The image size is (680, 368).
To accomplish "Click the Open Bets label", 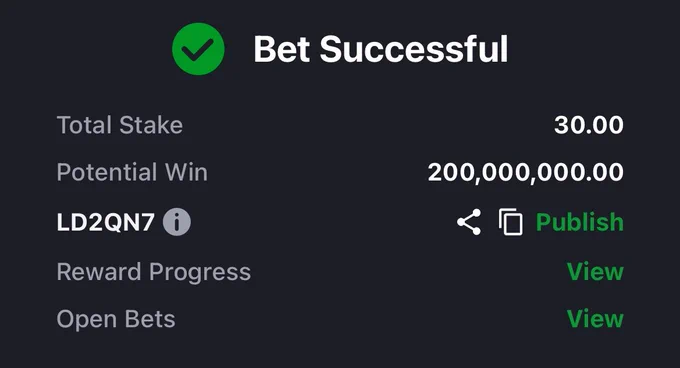I will tap(116, 319).
